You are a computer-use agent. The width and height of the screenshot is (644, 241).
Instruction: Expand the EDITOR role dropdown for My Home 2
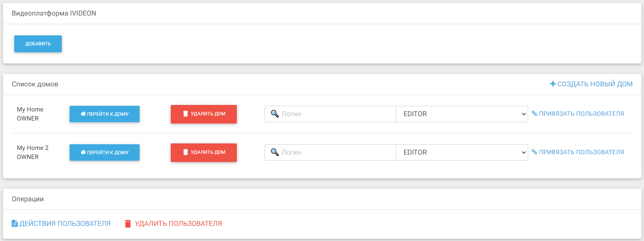point(462,152)
